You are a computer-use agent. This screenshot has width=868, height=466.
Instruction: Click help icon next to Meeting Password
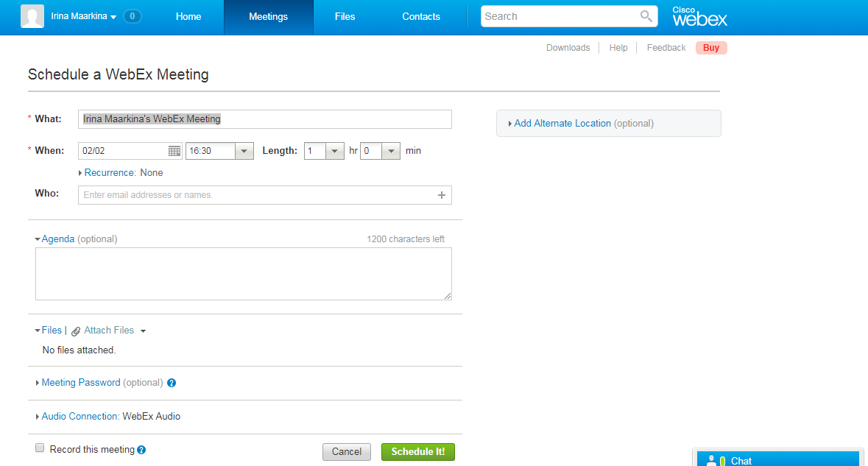[172, 382]
